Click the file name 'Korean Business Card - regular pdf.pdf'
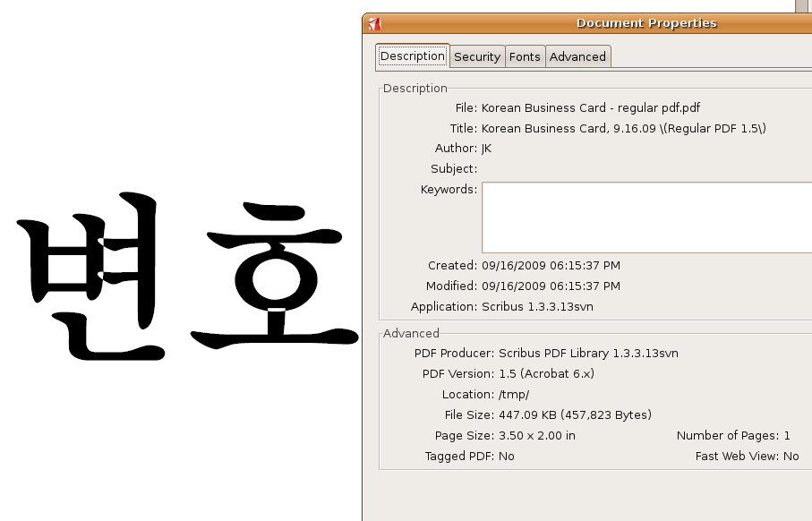This screenshot has width=812, height=521. 592,107
